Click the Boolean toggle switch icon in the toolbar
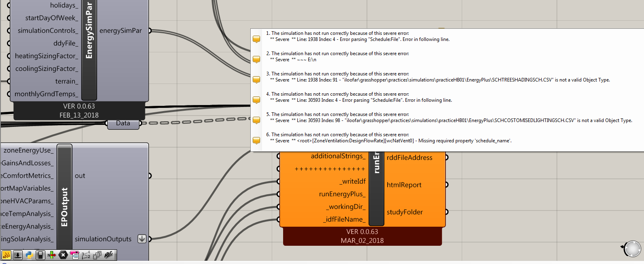The image size is (644, 264). click(41, 255)
